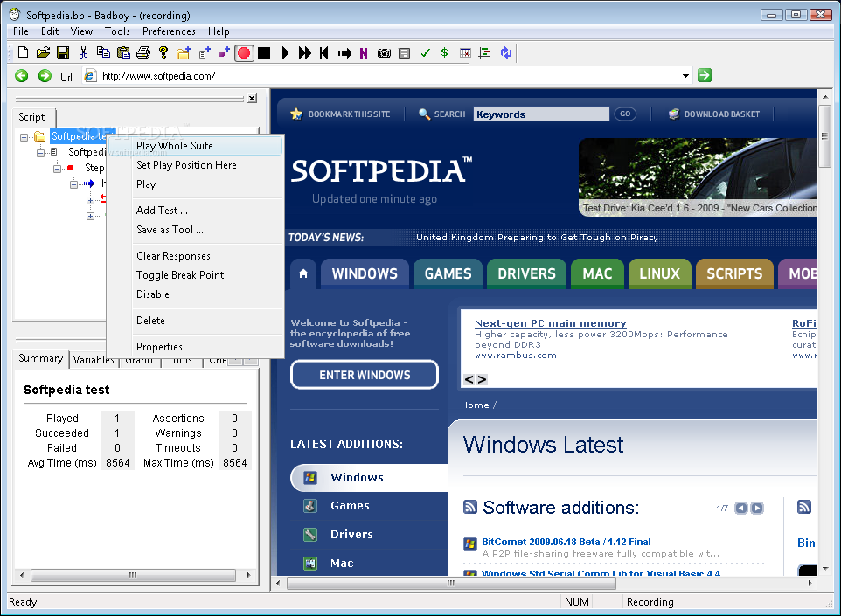
Task: Rewind script with the skip-back icon
Action: [324, 52]
